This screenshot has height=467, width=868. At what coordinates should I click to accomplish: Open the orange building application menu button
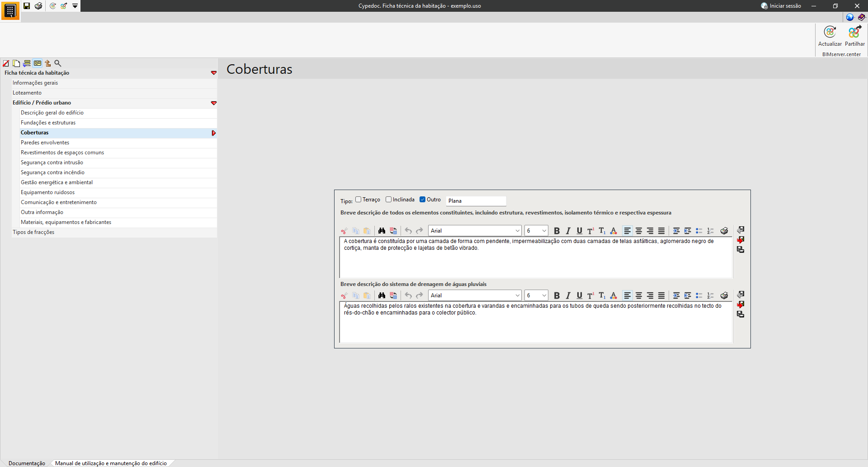click(10, 10)
